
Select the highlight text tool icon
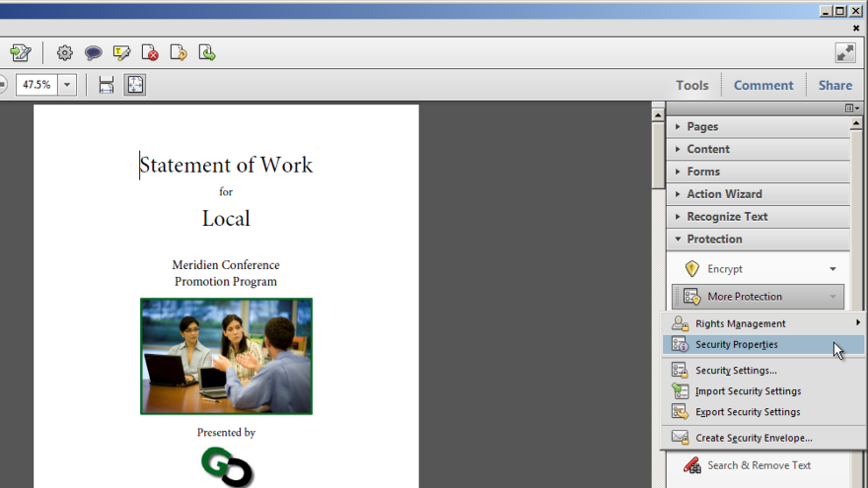[121, 53]
